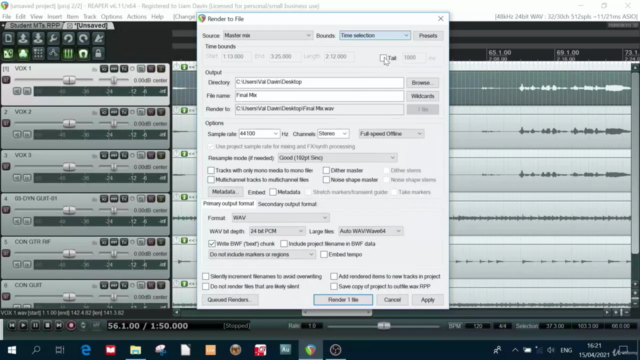The height and width of the screenshot is (360, 640).
Task: Open the Insert menu
Action: [x=54, y=17]
